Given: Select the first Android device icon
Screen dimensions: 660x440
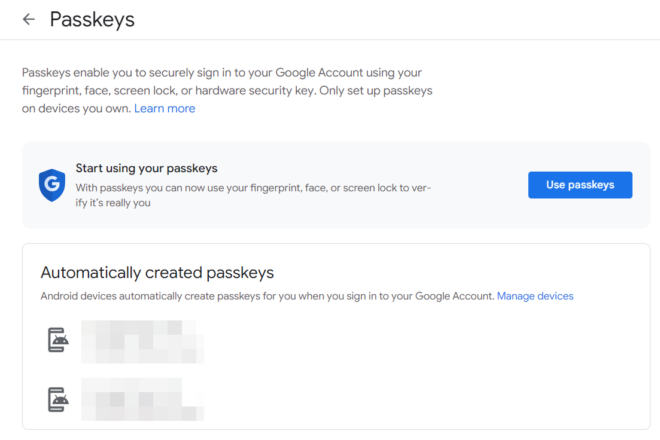Looking at the screenshot, I should point(58,340).
